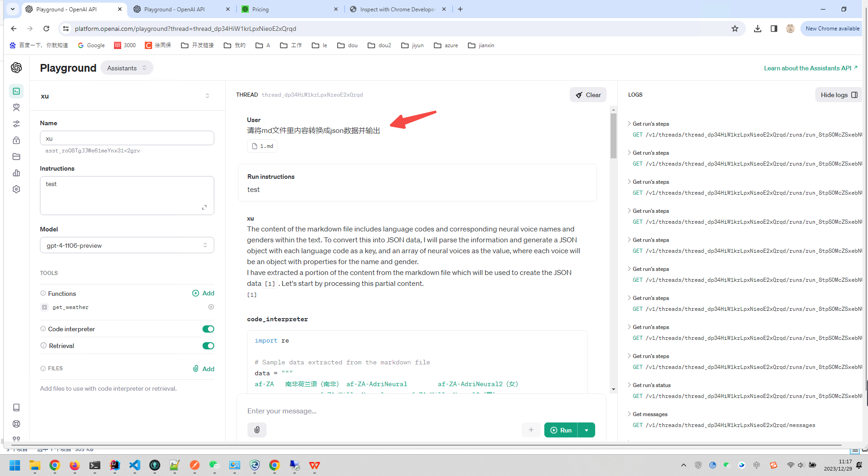The image size is (868, 476).
Task: Open the Files folder sidebar icon
Action: point(16,157)
